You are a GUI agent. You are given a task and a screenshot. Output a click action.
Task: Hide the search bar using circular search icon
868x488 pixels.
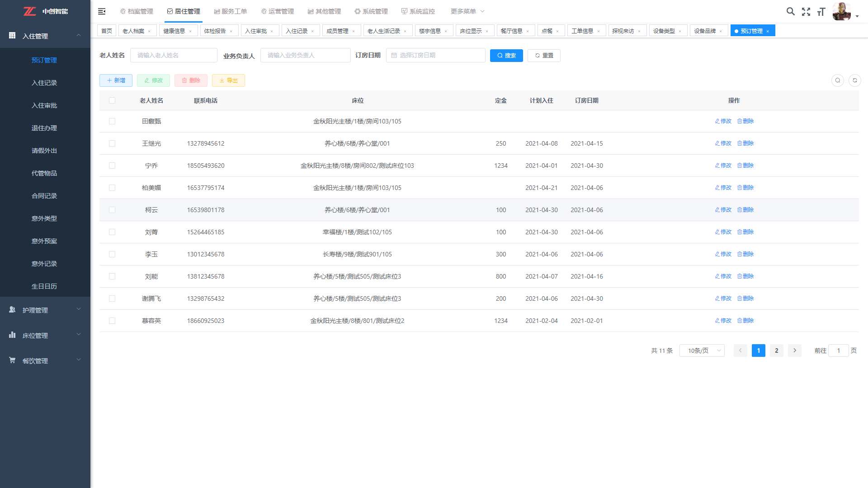coord(837,81)
